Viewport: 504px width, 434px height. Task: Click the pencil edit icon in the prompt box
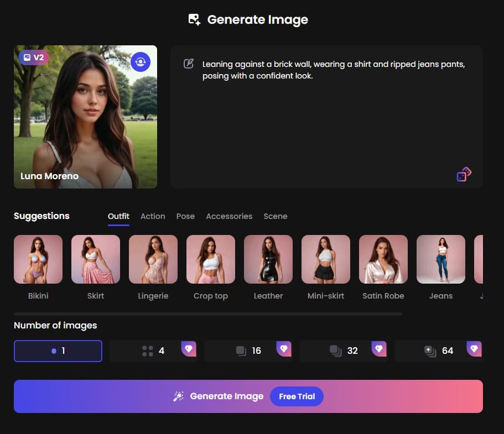click(188, 64)
